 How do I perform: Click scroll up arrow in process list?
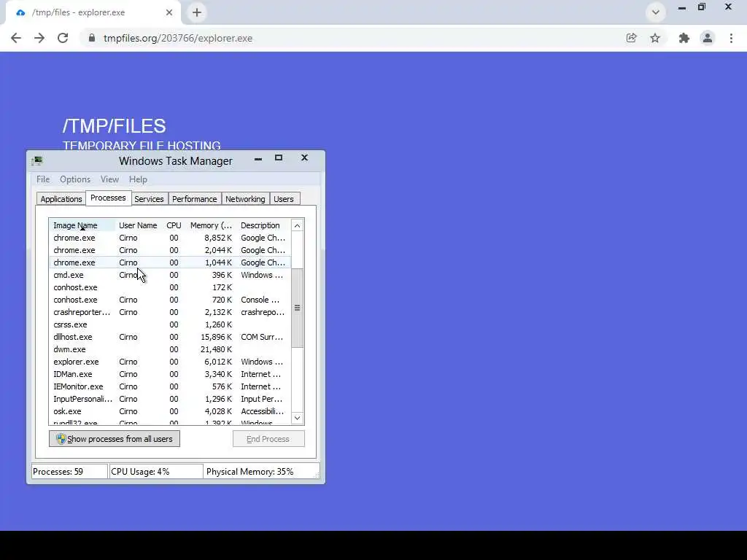pyautogui.click(x=298, y=226)
